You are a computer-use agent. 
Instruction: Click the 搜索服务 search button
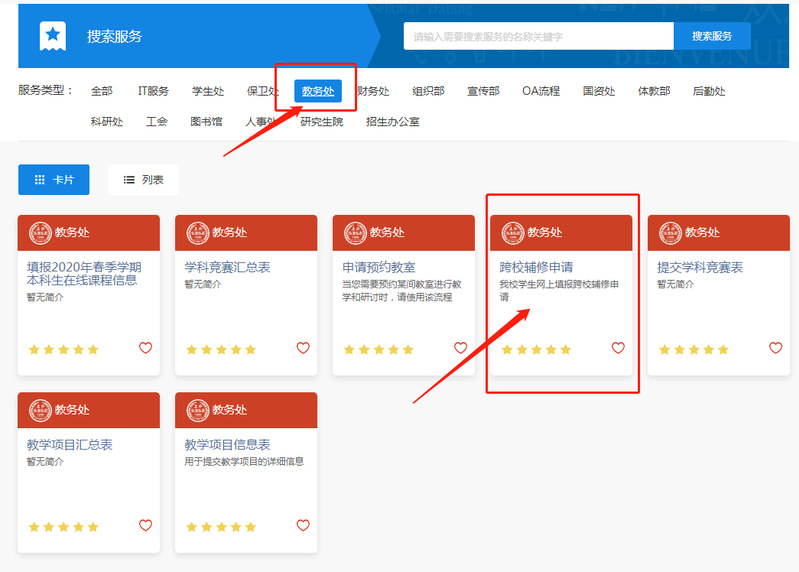(x=712, y=36)
